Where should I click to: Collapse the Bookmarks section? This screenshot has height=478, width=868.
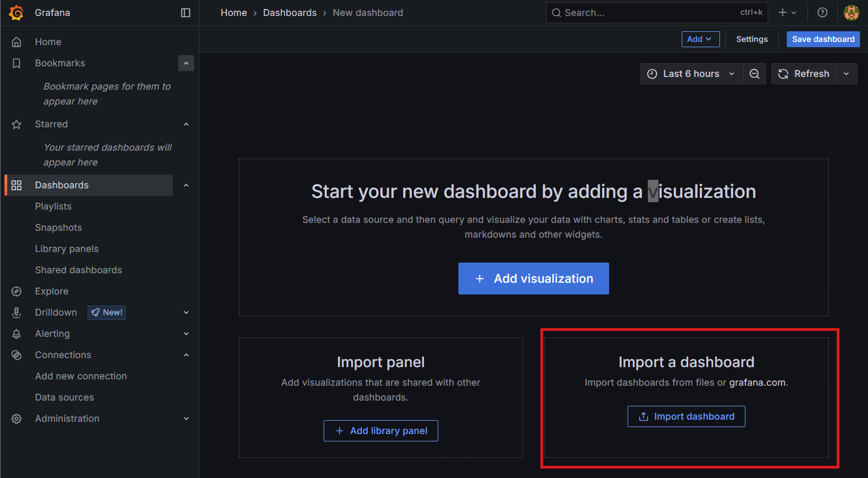pos(186,63)
